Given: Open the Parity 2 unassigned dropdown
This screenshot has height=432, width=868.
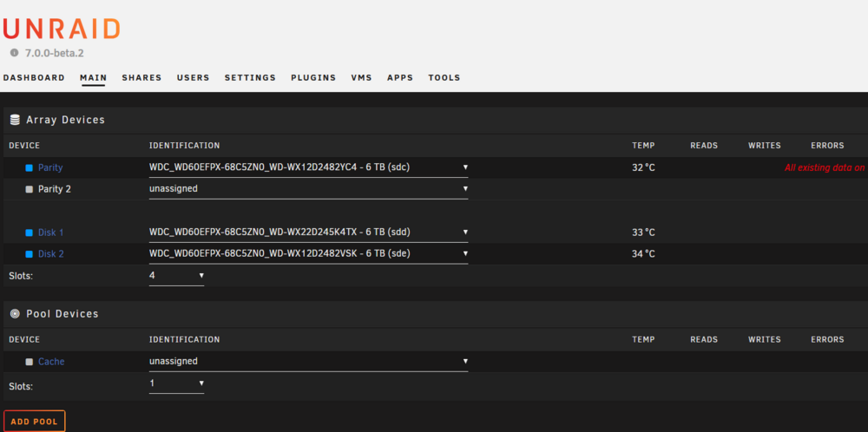Looking at the screenshot, I should (x=308, y=189).
